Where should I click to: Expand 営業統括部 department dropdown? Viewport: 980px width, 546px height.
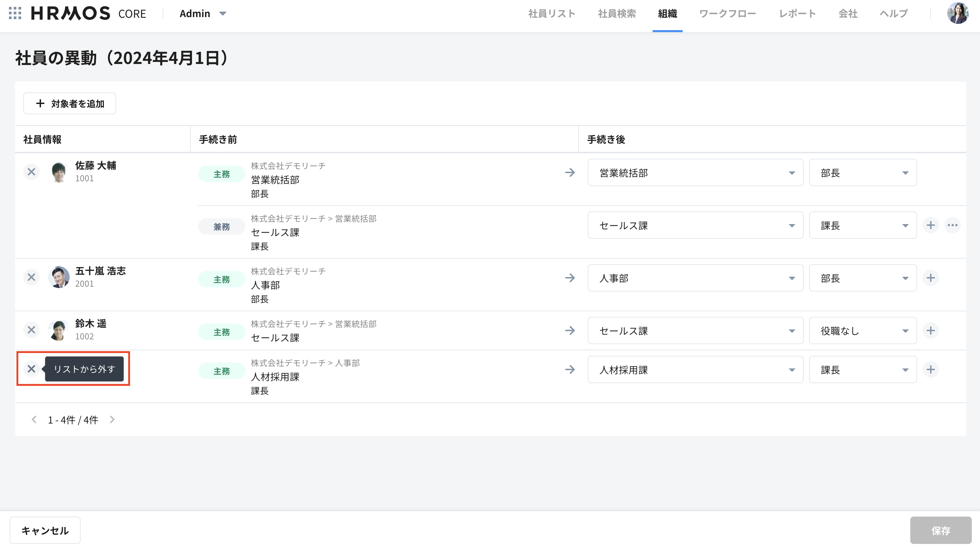coord(695,173)
